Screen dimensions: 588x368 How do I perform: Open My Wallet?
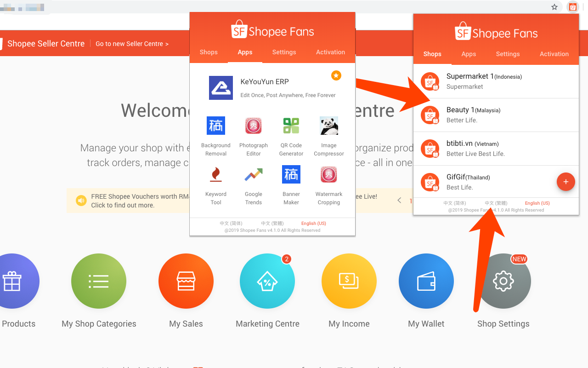click(x=426, y=281)
